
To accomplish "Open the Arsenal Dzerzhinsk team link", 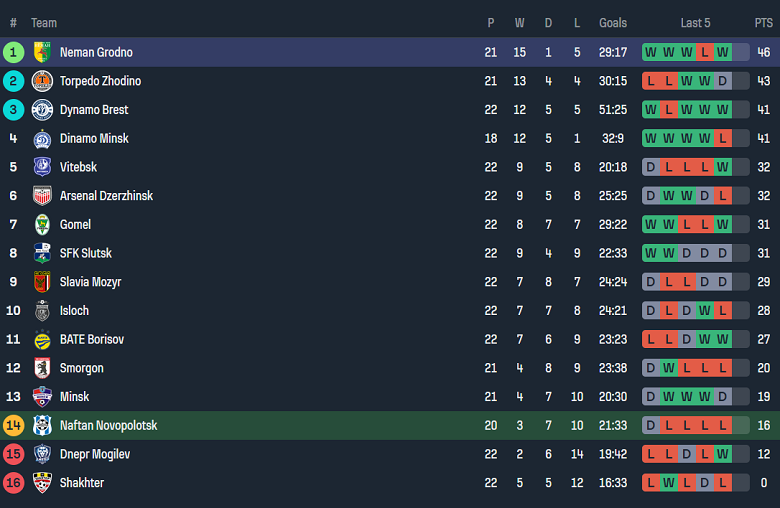I will pos(106,196).
